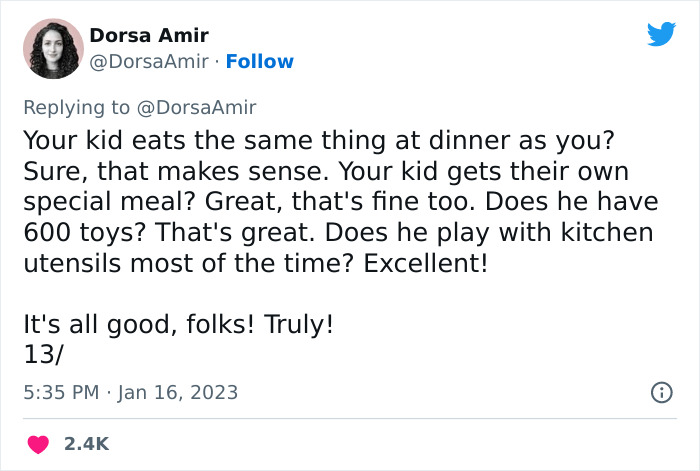Click the thread number "13/"

44,352
